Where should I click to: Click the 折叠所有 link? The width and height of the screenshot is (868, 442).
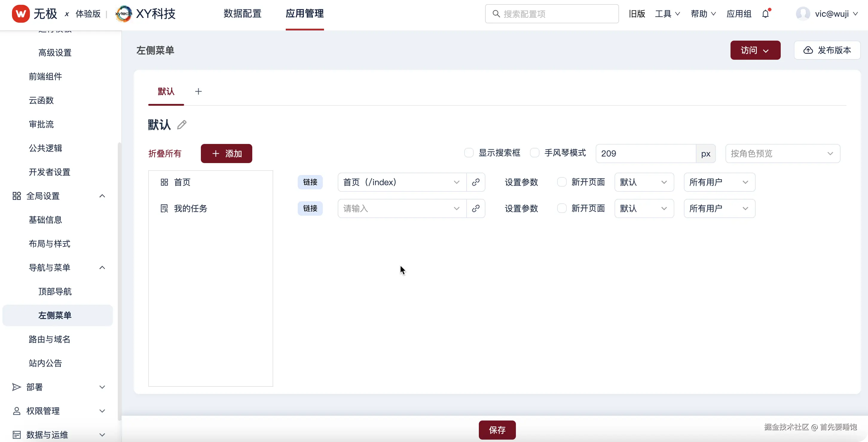pyautogui.click(x=165, y=154)
